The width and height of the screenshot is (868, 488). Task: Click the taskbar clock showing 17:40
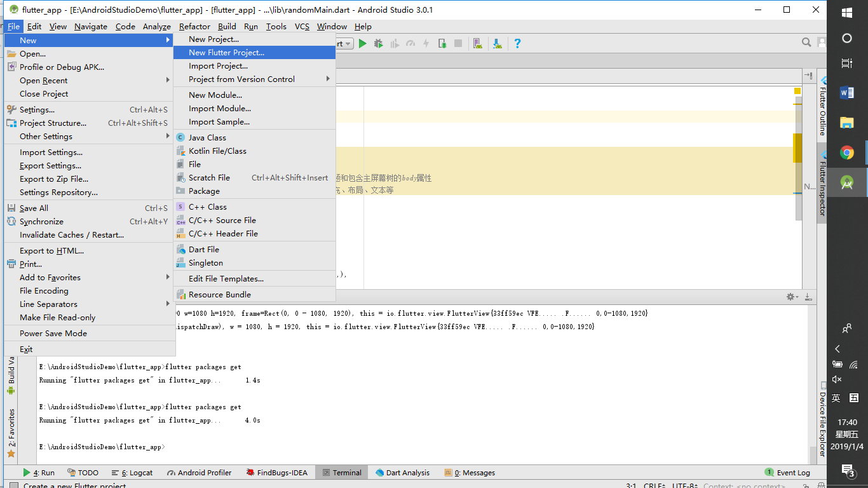point(847,422)
